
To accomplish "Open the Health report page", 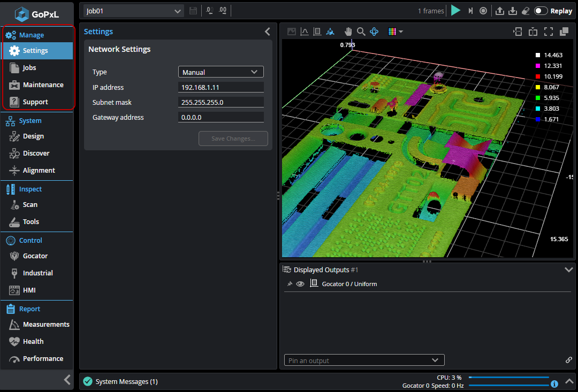I will point(37,342).
